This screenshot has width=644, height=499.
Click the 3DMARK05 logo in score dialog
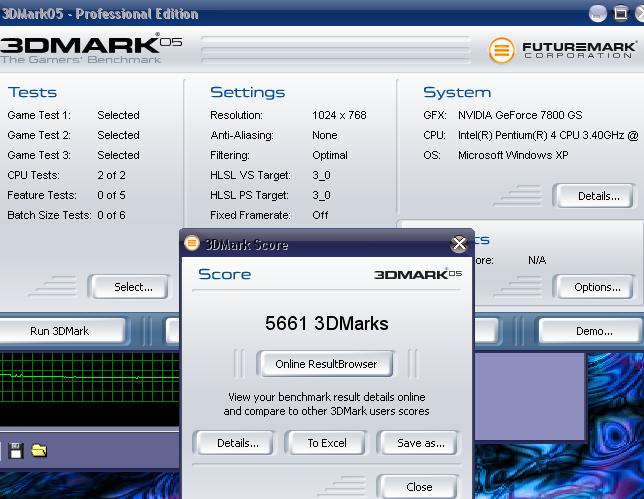coord(418,274)
